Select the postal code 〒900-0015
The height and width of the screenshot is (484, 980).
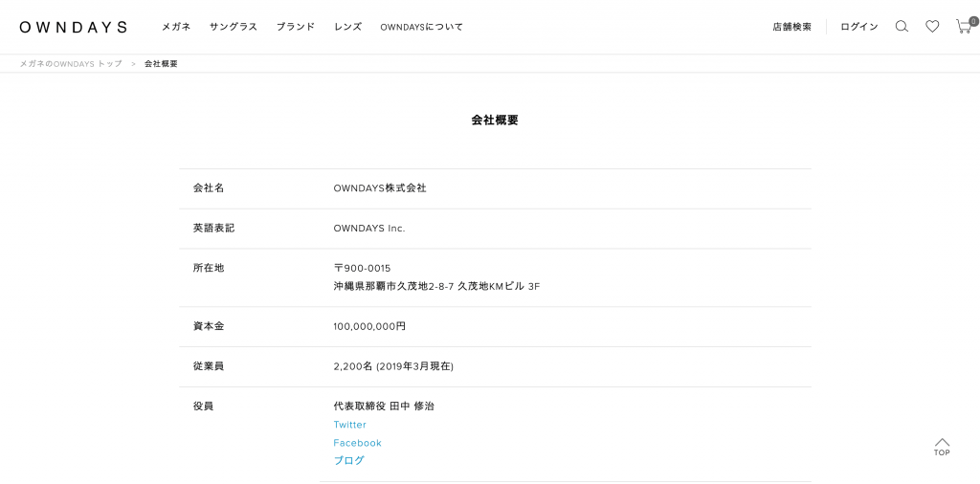click(x=362, y=269)
